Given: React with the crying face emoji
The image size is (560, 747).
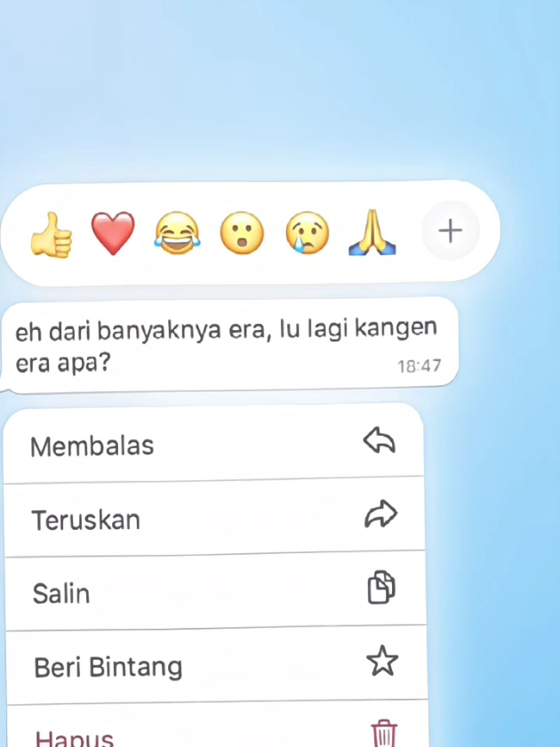Looking at the screenshot, I should (308, 233).
